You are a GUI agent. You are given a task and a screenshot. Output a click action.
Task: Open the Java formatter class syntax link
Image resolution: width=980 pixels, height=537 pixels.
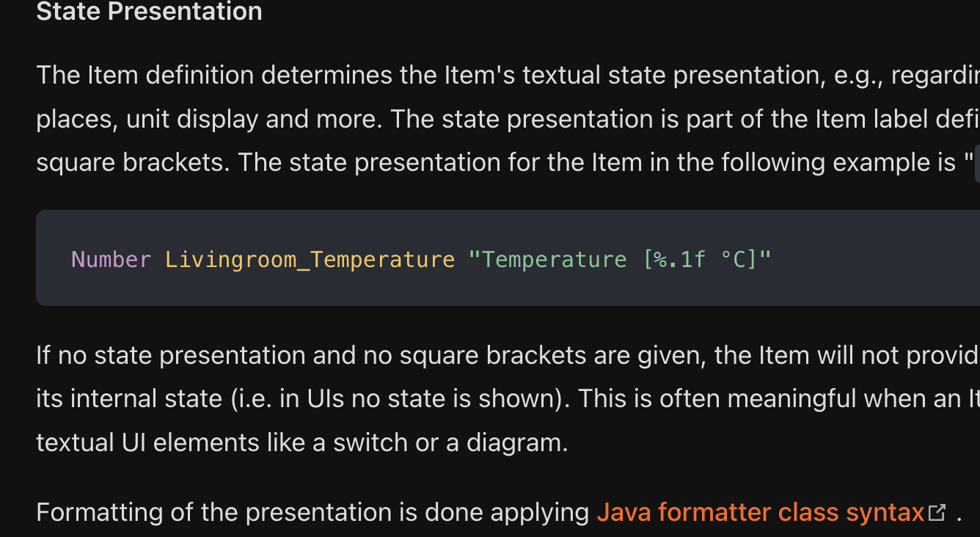[x=761, y=512]
